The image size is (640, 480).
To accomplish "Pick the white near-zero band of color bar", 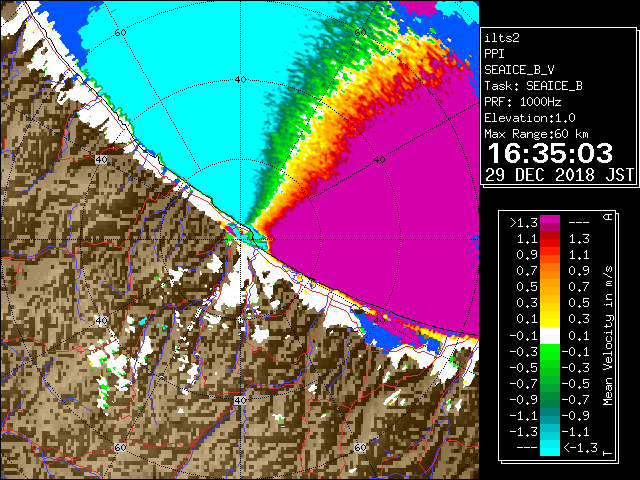I will (550, 336).
